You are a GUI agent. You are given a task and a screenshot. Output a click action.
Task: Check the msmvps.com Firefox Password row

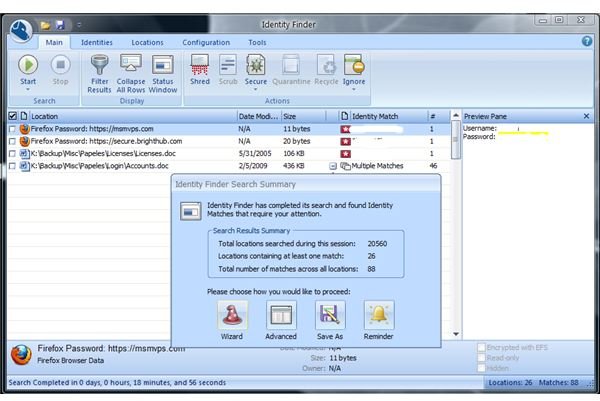tap(12, 129)
